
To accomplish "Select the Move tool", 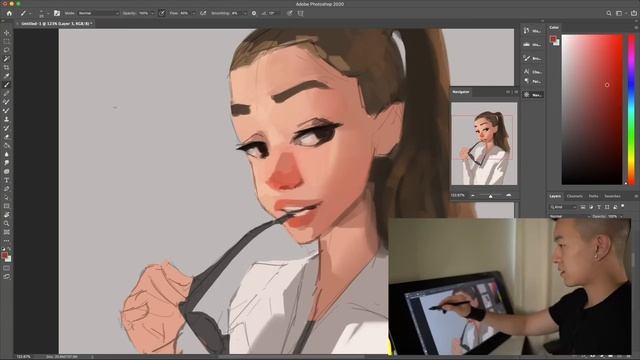I will 7,33.
